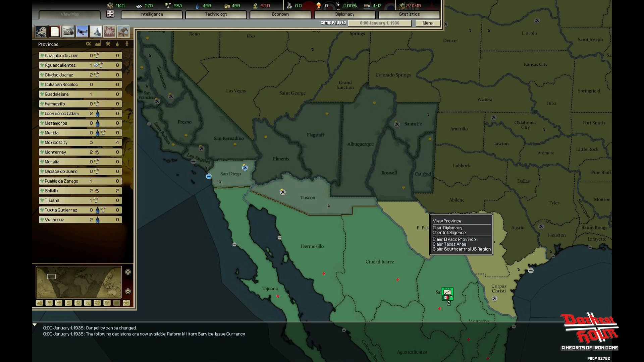
Task: Open the naval battleship list icon
Action: point(96,32)
